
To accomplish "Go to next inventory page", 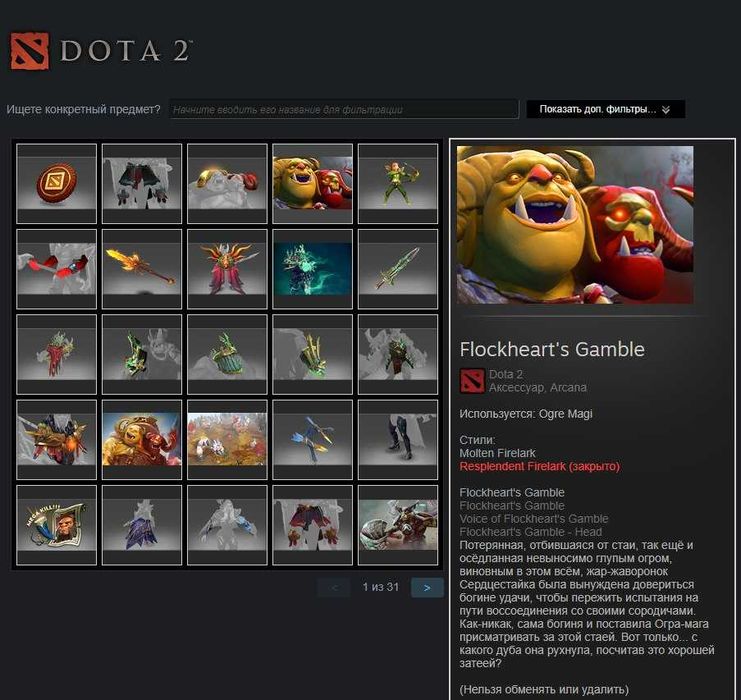I will pos(427,588).
